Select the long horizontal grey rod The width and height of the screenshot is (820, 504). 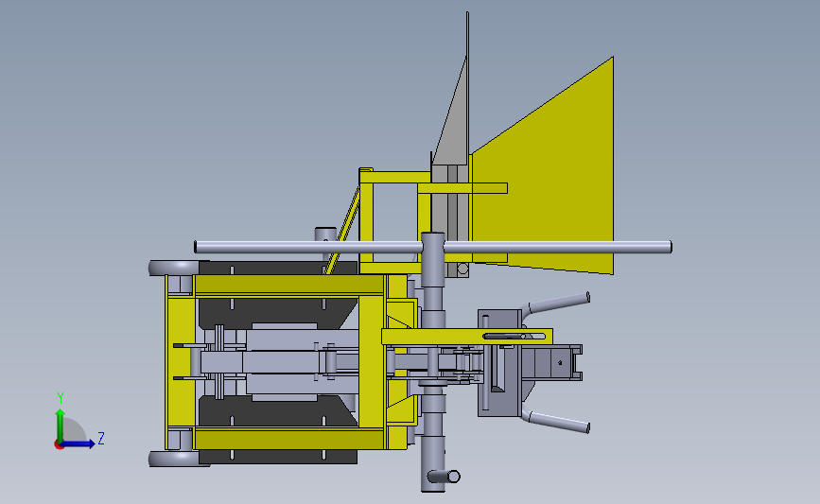pos(432,247)
